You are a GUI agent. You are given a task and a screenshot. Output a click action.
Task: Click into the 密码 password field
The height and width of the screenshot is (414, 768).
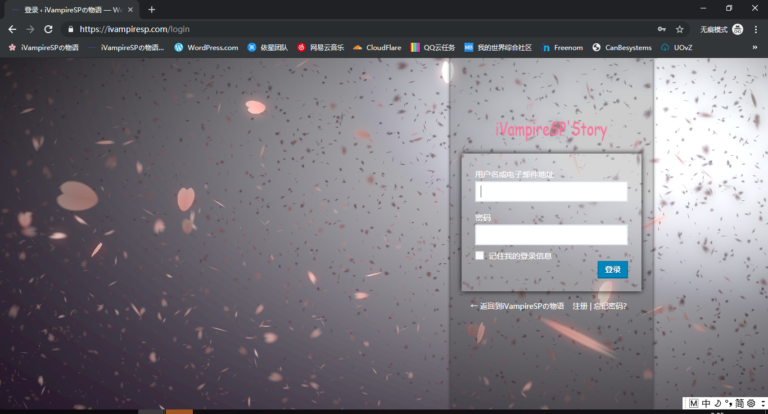551,235
